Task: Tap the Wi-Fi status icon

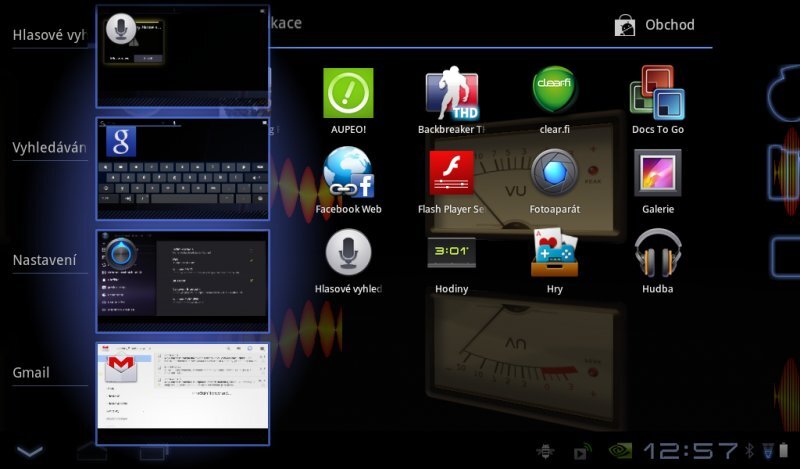Action: tap(768, 451)
